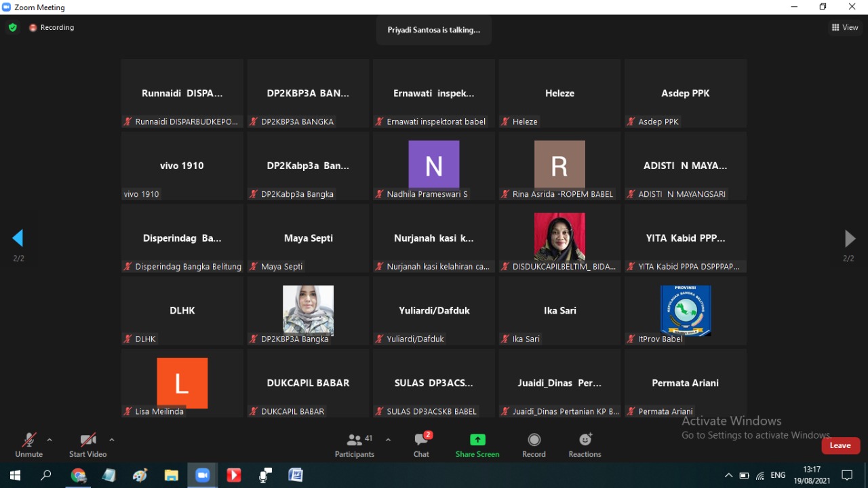Expand the audio options arrow beside Unmute
The height and width of the screenshot is (488, 868).
[50, 440]
